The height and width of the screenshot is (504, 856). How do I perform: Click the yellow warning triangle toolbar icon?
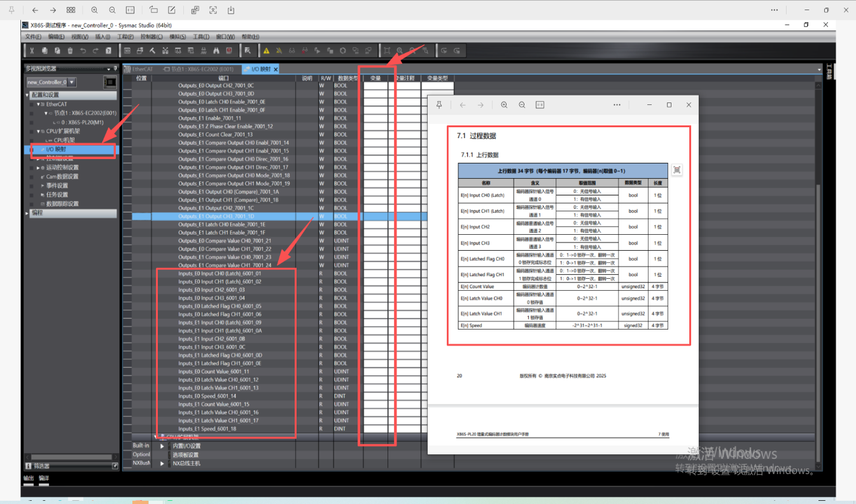[266, 51]
